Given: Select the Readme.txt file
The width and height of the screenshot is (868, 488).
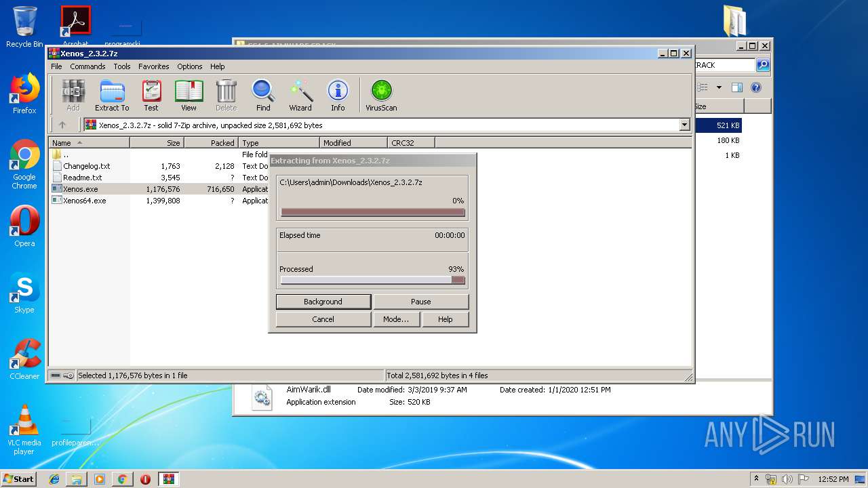Looking at the screenshot, I should coord(82,178).
